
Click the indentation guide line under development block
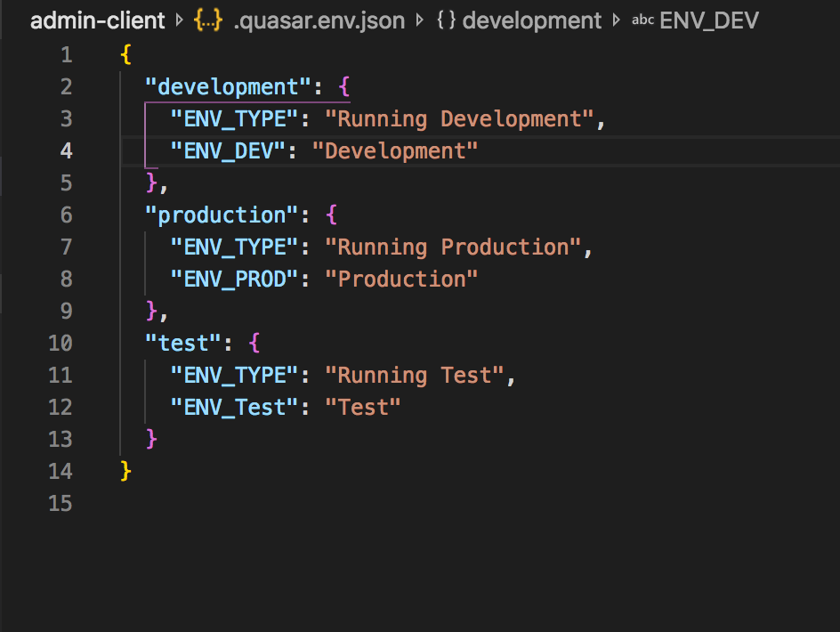(147, 134)
